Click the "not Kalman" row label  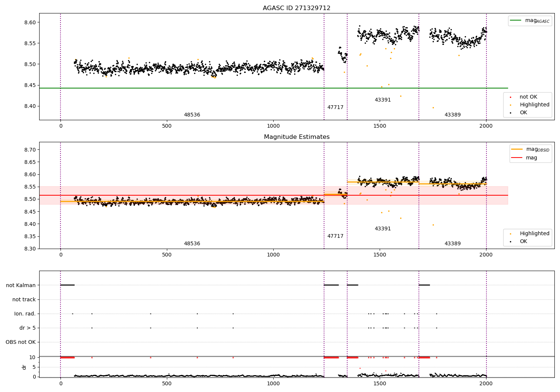tap(21, 286)
